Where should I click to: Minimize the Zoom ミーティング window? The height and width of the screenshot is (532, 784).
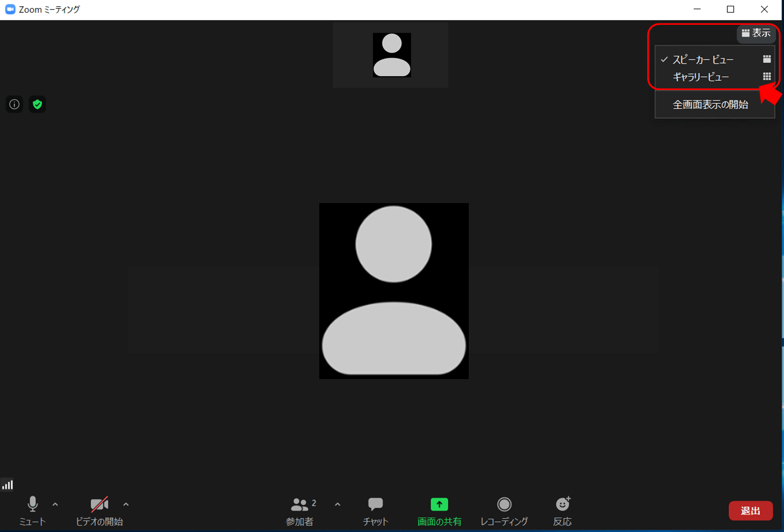click(x=697, y=9)
